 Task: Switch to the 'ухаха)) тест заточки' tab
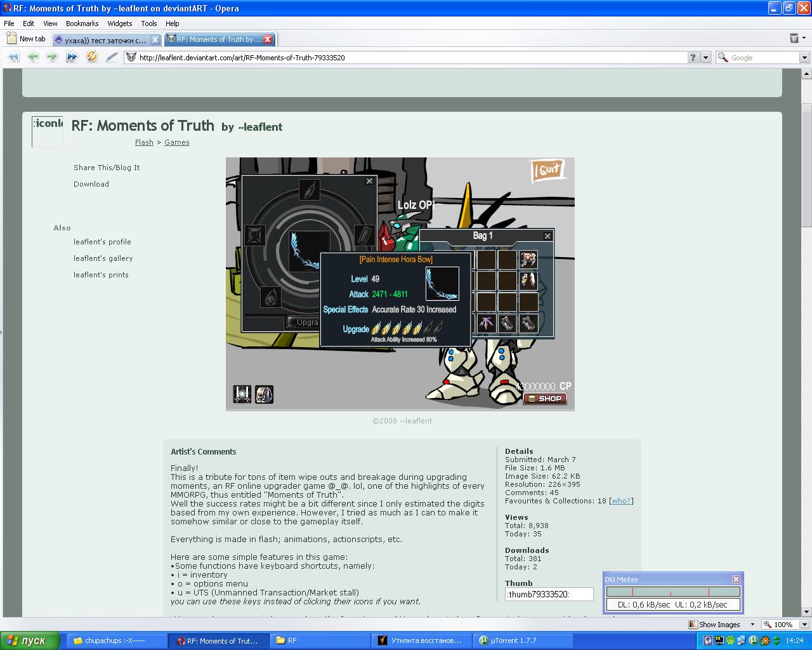[x=107, y=40]
